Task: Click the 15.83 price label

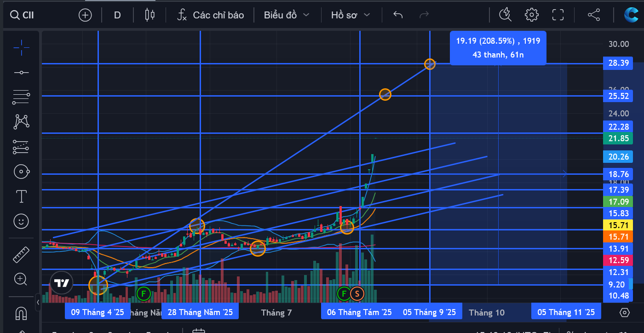Action: point(618,213)
